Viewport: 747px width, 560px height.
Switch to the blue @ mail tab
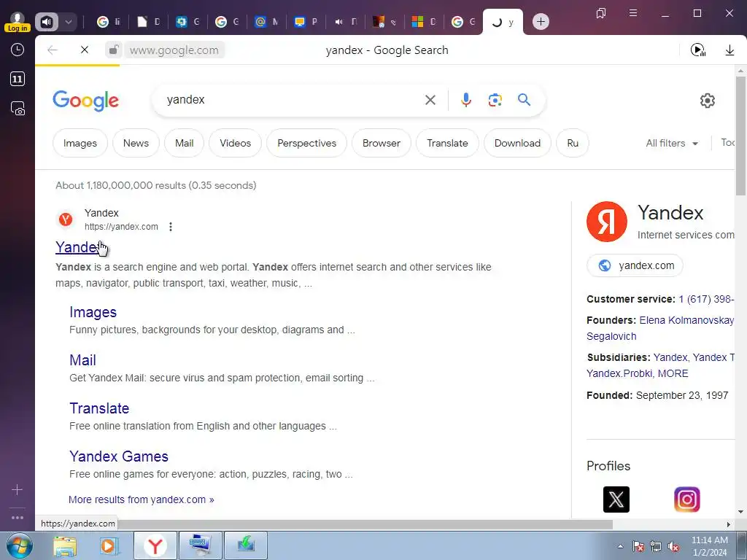pos(266,22)
